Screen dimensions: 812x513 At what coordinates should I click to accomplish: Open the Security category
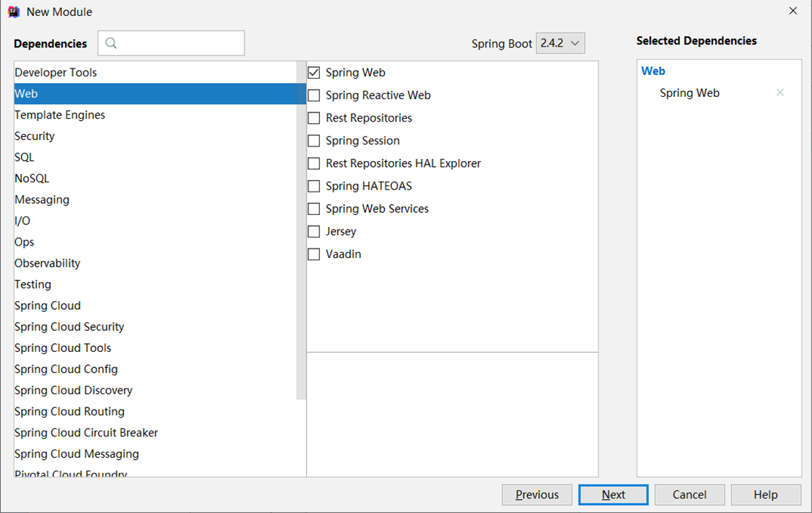pyautogui.click(x=34, y=136)
